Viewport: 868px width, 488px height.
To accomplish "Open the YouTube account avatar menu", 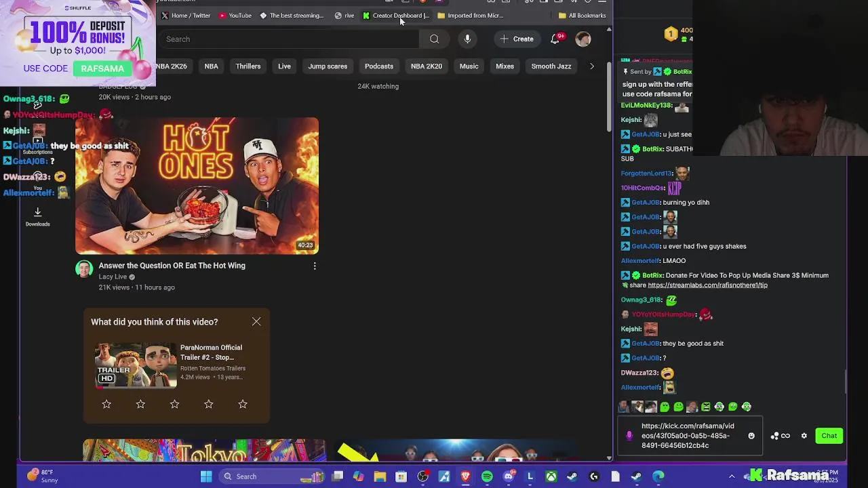I will coord(583,39).
